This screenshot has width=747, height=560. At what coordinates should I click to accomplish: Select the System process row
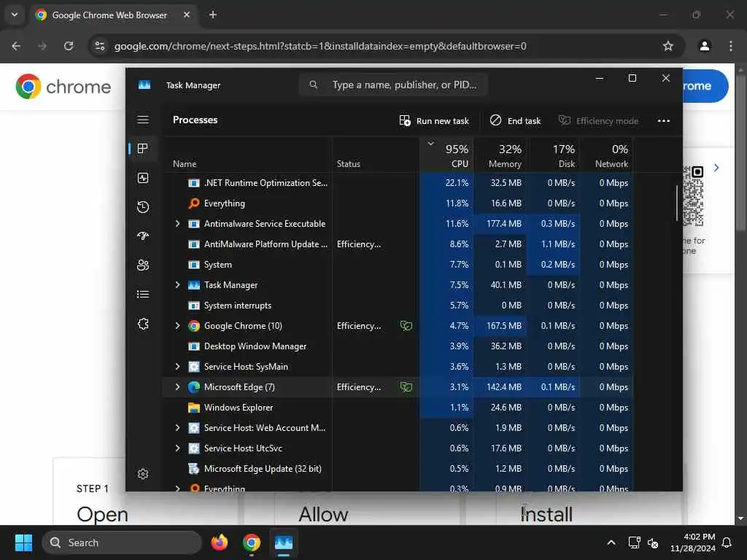coord(398,264)
